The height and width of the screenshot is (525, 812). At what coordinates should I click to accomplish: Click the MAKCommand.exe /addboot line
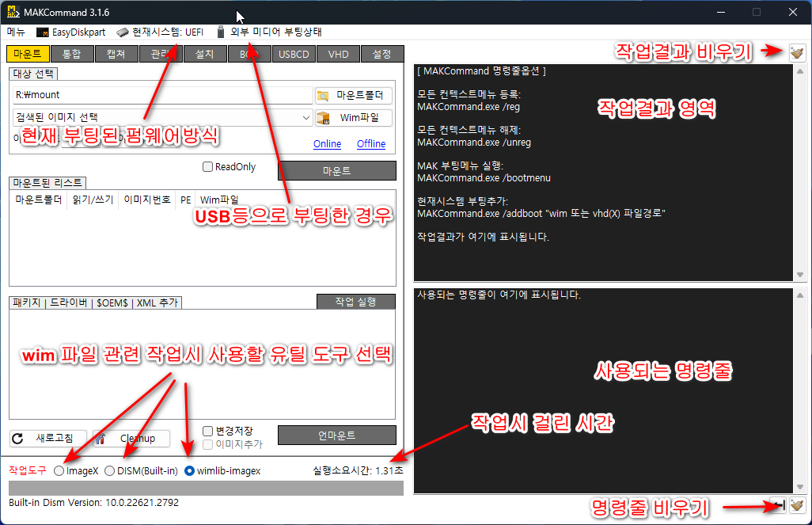(x=541, y=214)
